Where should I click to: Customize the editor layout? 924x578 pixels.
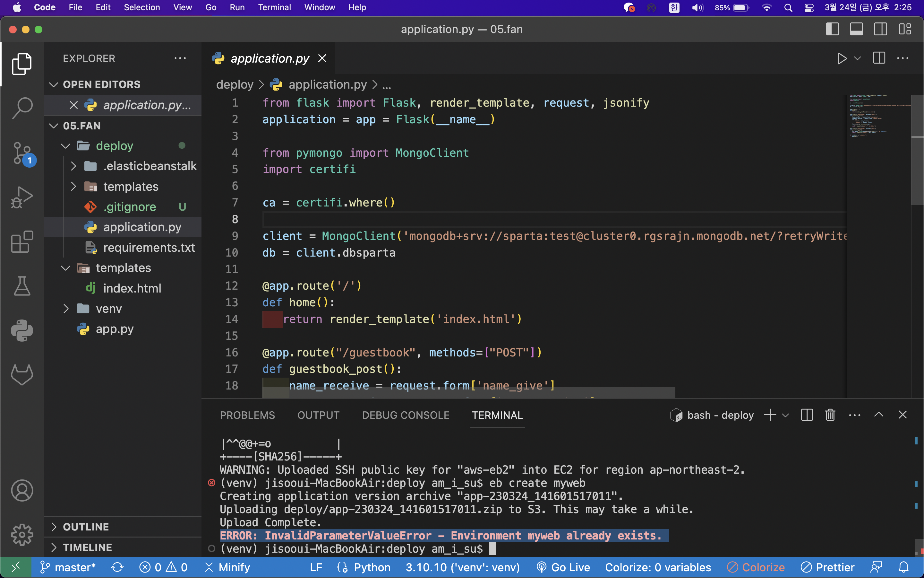[905, 29]
